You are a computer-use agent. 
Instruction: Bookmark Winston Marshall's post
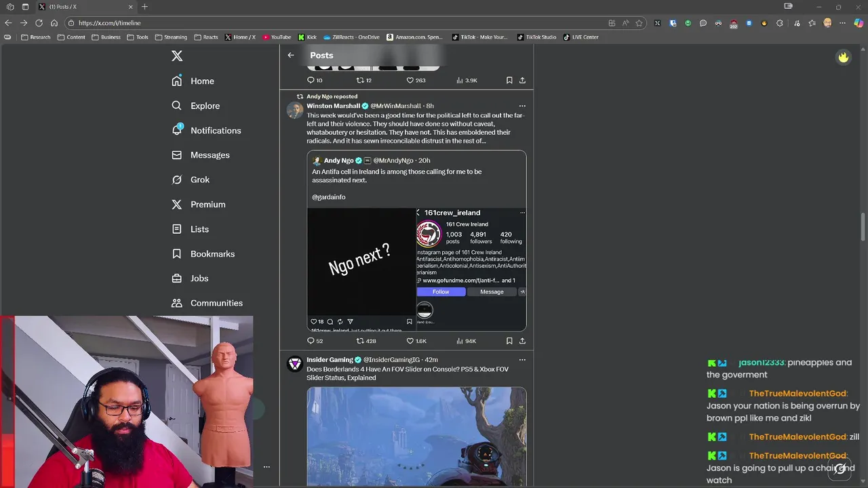509,341
